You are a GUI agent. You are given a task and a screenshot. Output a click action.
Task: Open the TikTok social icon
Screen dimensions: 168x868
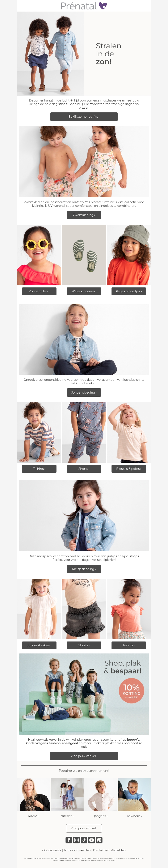[84, 840]
